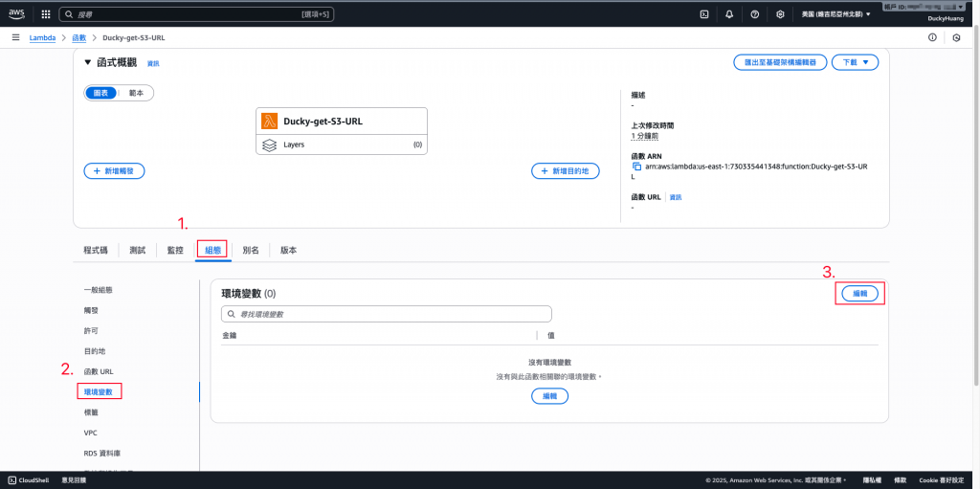Viewport: 980px width, 489px height.
Task: Click the 值 column header
Action: (x=550, y=336)
